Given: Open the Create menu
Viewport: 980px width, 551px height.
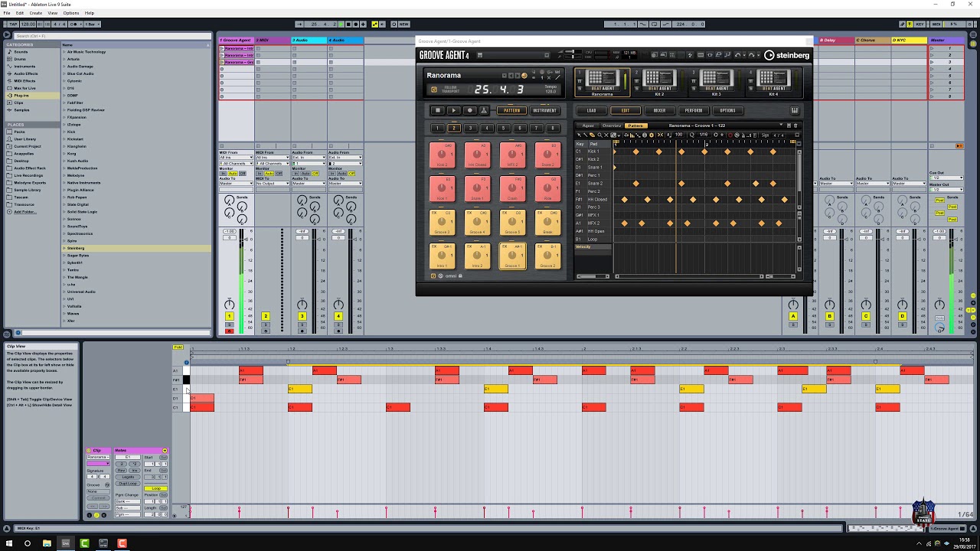Looking at the screenshot, I should point(35,13).
